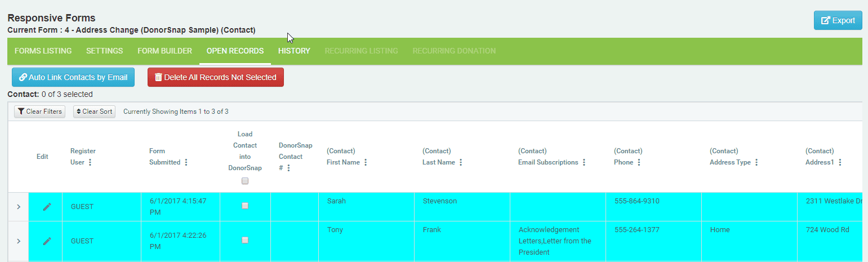This screenshot has height=262, width=868.
Task: Click the phone cell 555-864-9310
Action: [653, 207]
